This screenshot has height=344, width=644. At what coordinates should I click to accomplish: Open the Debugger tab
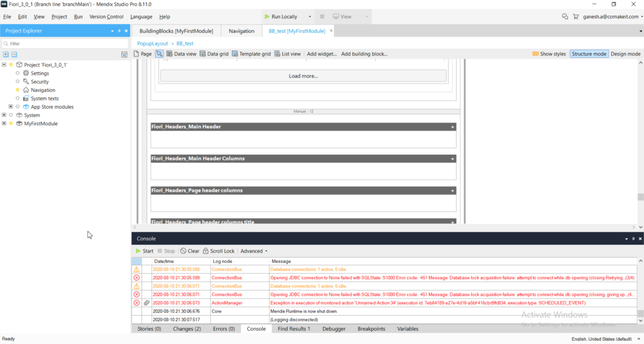tap(334, 329)
